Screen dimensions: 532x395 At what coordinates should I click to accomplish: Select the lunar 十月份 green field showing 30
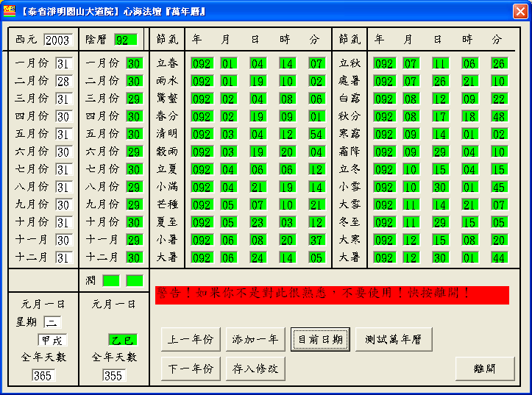click(x=135, y=222)
